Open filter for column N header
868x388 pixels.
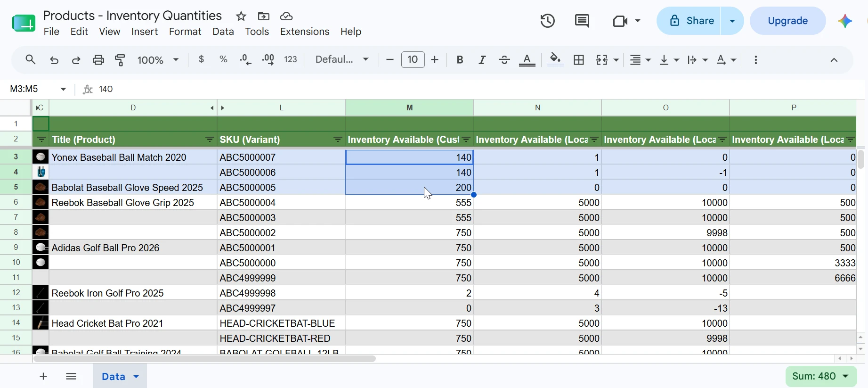594,140
